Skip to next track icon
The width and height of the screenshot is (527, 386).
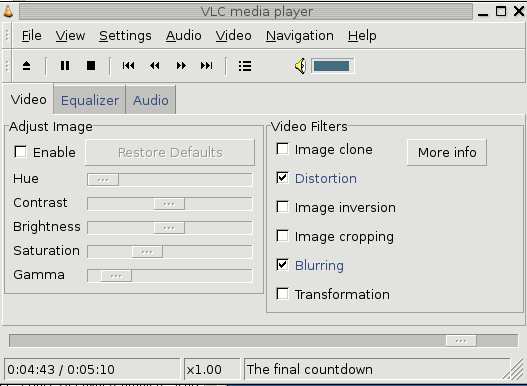[x=206, y=66]
